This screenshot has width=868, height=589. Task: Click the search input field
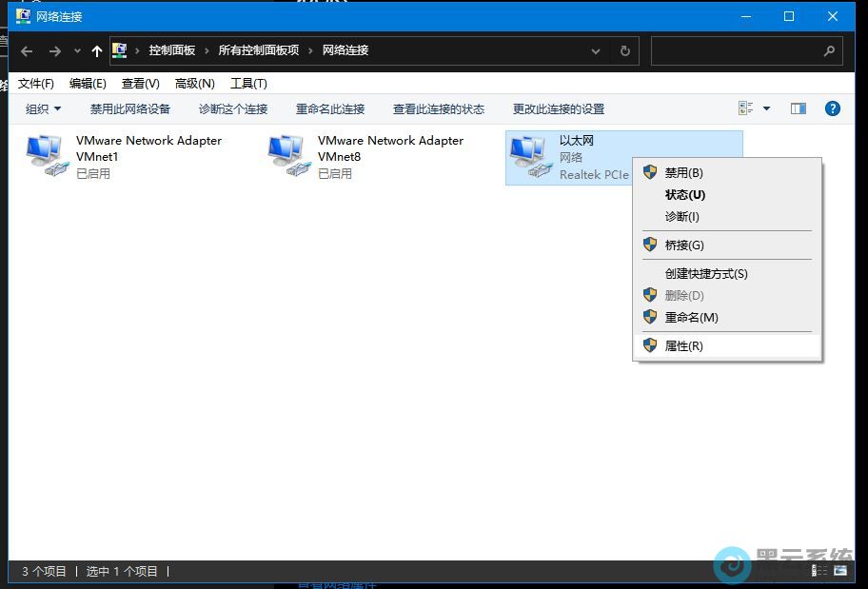click(x=736, y=51)
